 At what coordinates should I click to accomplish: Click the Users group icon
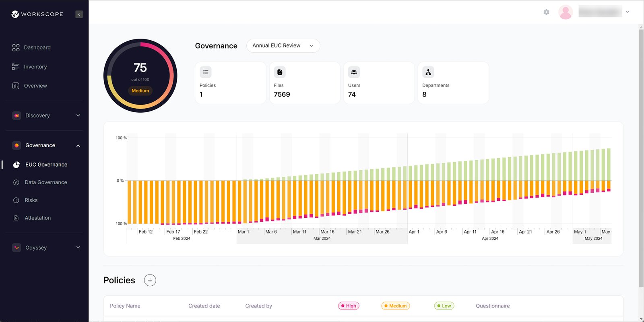[354, 72]
